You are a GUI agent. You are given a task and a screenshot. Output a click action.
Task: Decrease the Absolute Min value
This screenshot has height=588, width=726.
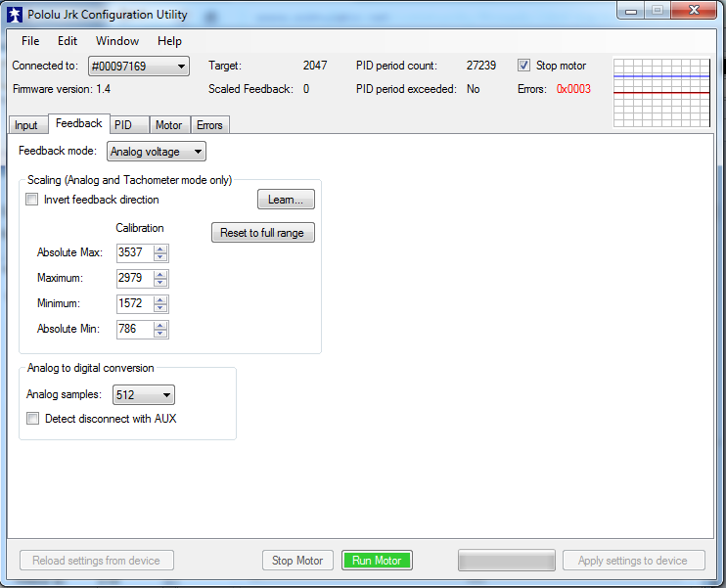click(x=160, y=334)
